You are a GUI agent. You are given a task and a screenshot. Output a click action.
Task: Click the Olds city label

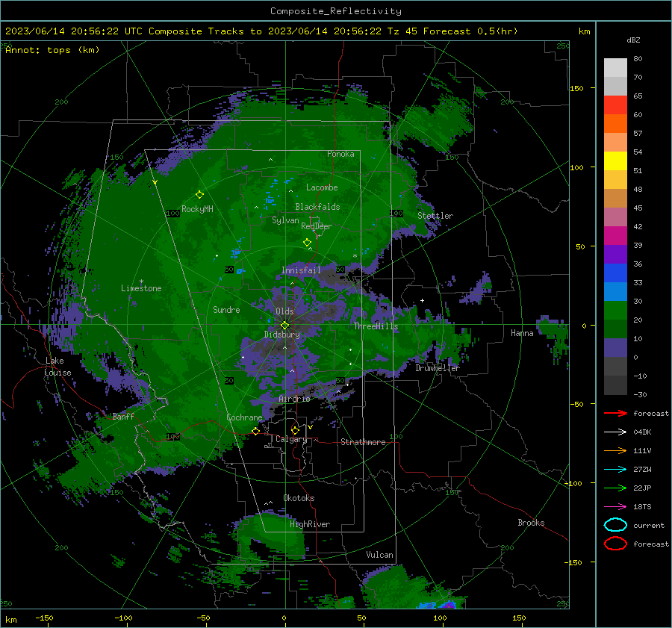click(x=284, y=311)
